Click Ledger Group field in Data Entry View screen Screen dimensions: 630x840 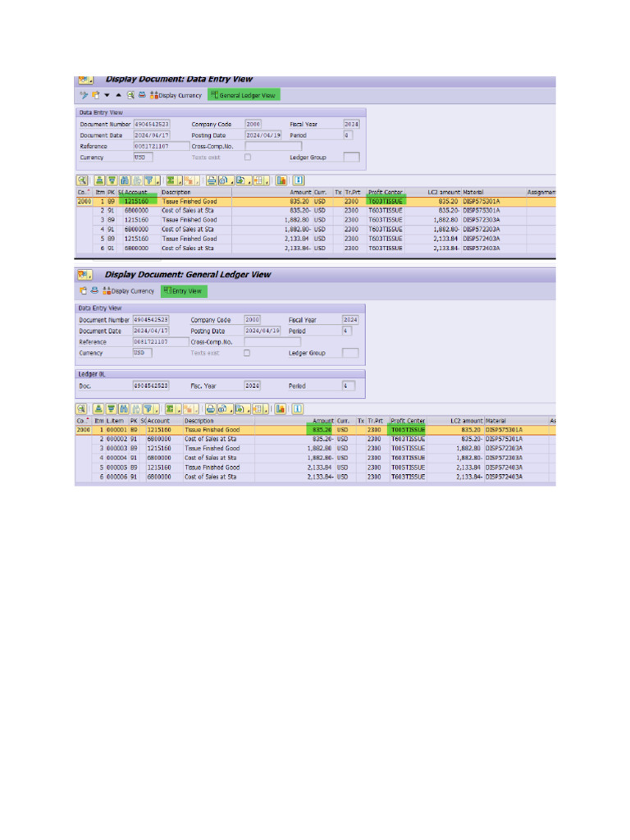(x=351, y=157)
